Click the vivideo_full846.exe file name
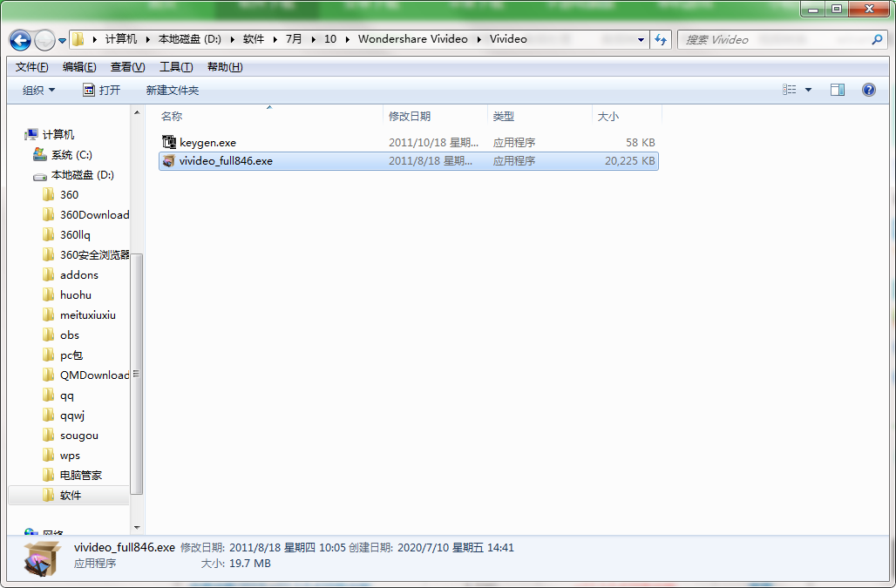 pyautogui.click(x=227, y=161)
